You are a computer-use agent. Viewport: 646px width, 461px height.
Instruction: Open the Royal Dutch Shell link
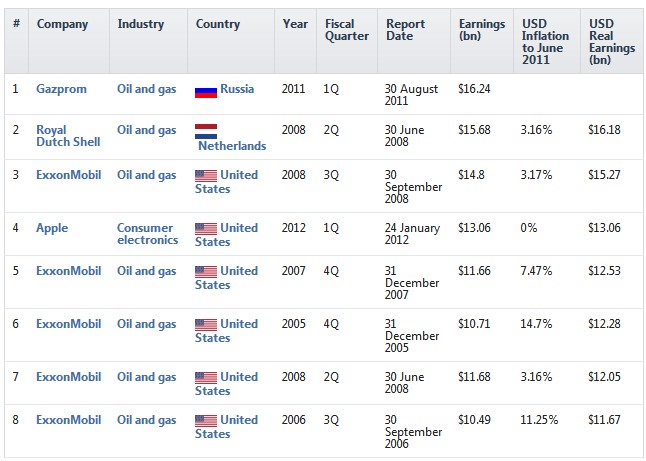click(x=68, y=135)
